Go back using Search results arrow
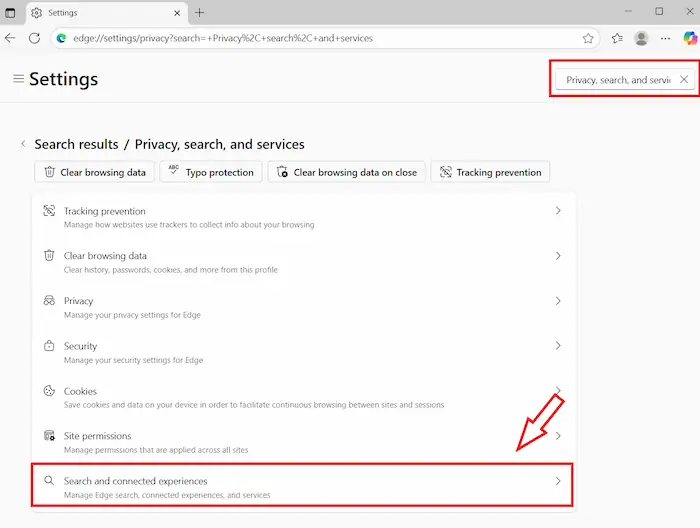 pyautogui.click(x=24, y=144)
